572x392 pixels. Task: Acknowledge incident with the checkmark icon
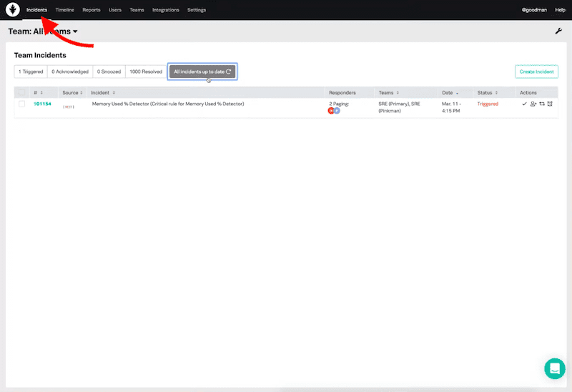(524, 104)
